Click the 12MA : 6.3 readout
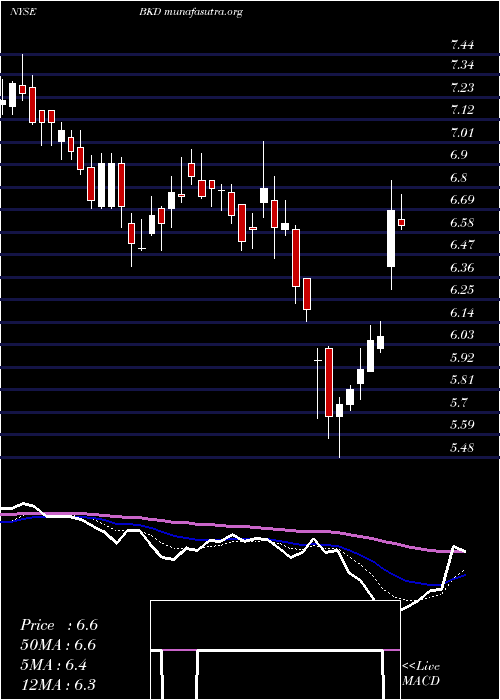The height and width of the screenshot is (700, 500). tap(58, 685)
